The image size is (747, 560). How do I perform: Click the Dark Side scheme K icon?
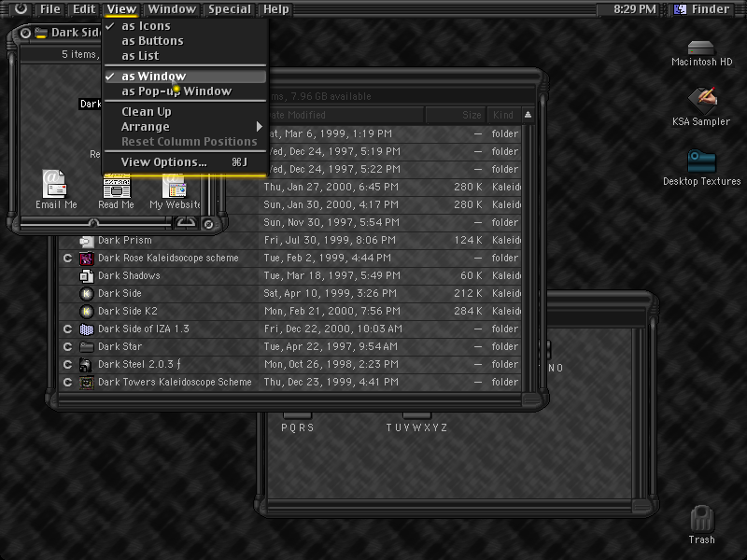(86, 293)
